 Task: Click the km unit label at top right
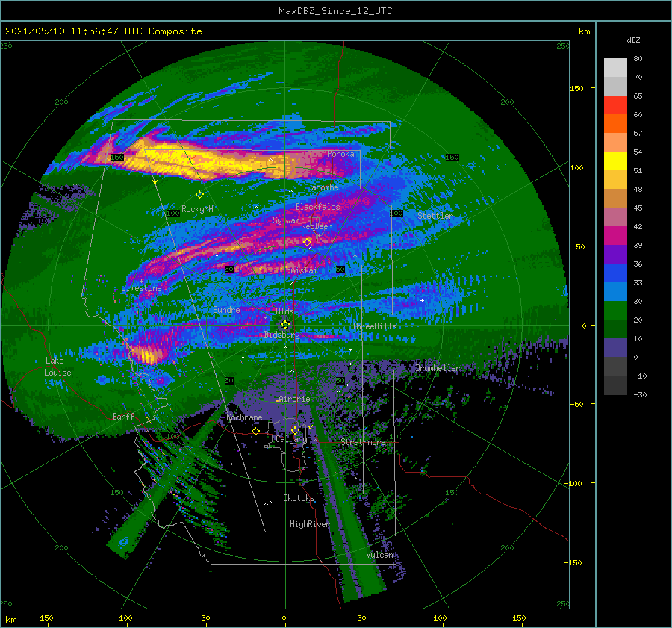pos(584,31)
